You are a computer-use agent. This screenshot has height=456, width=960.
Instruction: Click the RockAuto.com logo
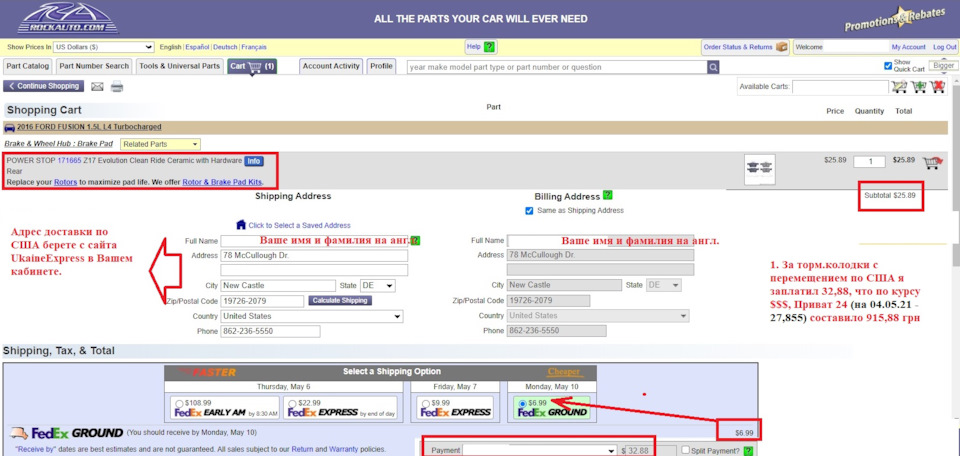pyautogui.click(x=69, y=19)
